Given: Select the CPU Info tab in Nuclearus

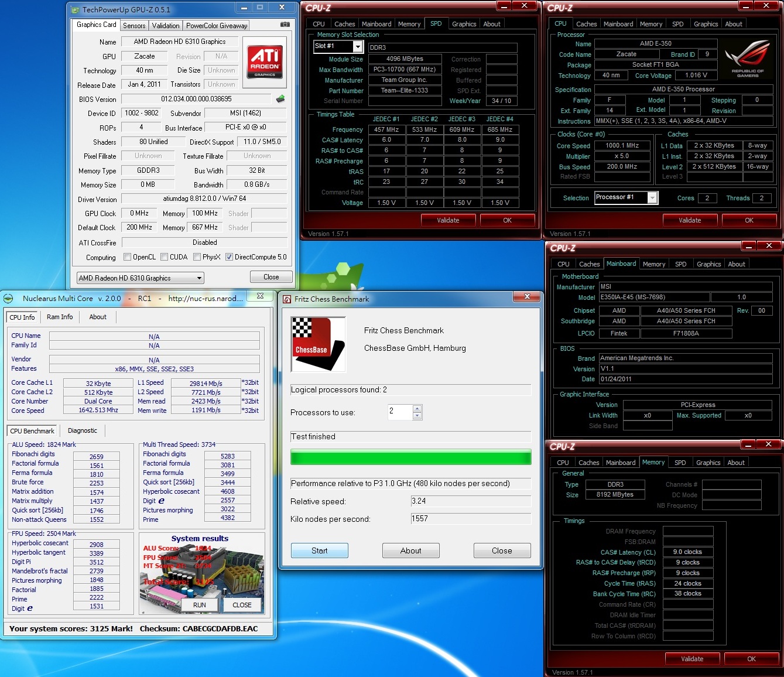Looking at the screenshot, I should [22, 317].
